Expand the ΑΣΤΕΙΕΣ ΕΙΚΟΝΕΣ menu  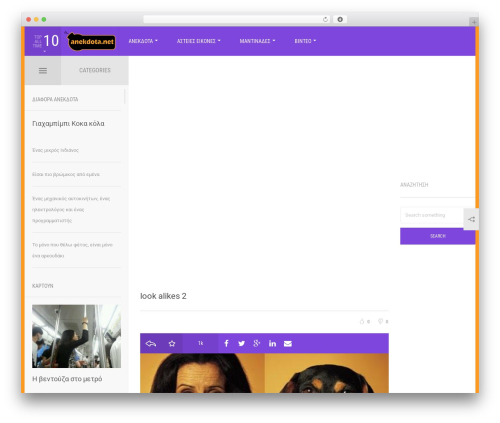(199, 41)
